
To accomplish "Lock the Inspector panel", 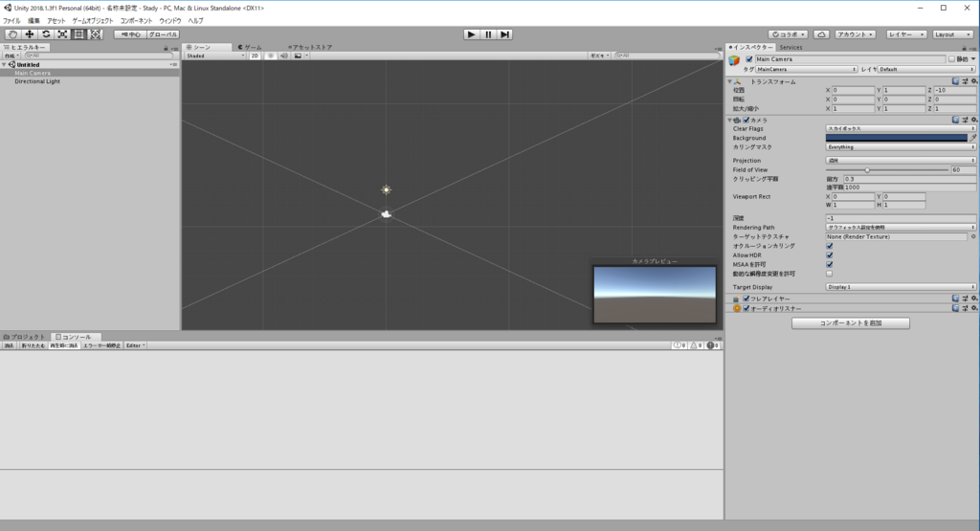I will (964, 48).
